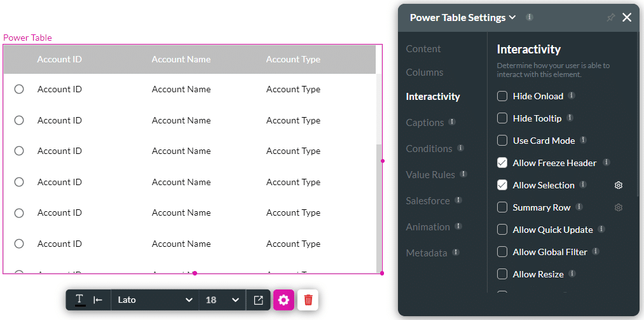This screenshot has width=644, height=320.
Task: Select the text color underline icon
Action: 80,300
